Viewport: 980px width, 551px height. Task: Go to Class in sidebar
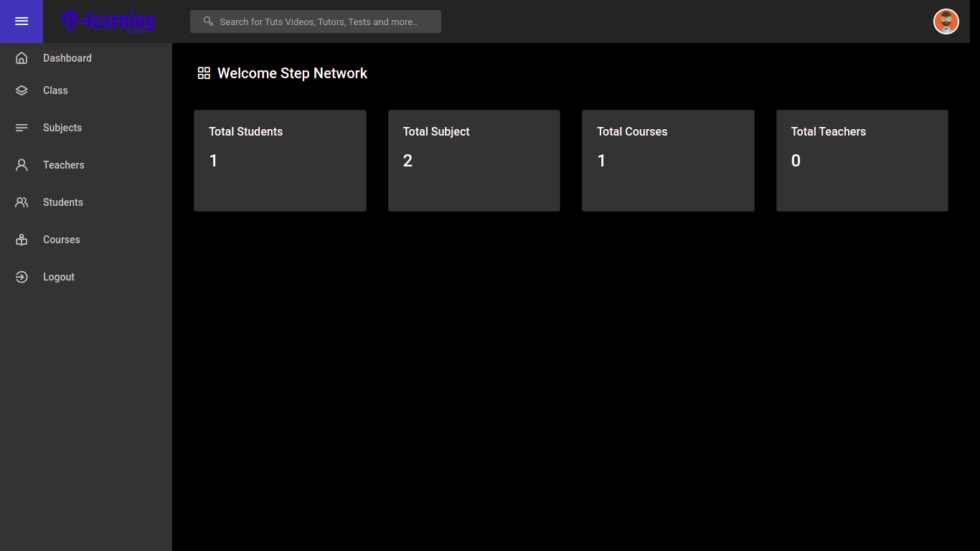[55, 90]
